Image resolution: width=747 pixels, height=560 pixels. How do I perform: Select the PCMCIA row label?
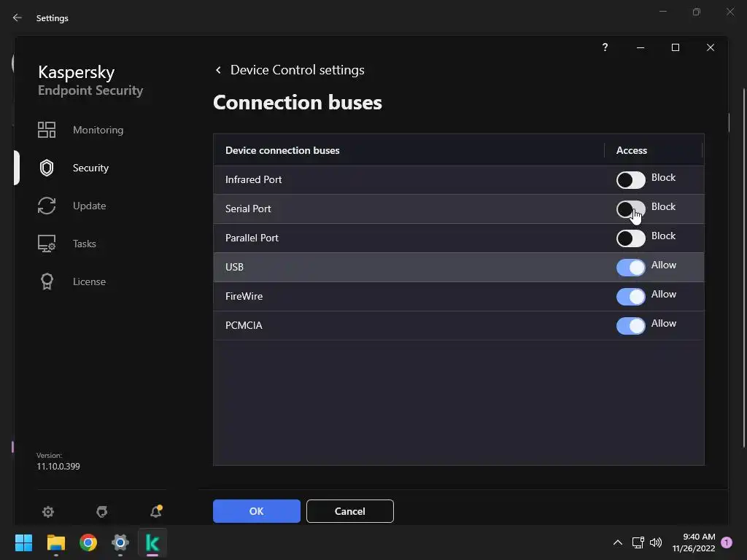tap(244, 325)
